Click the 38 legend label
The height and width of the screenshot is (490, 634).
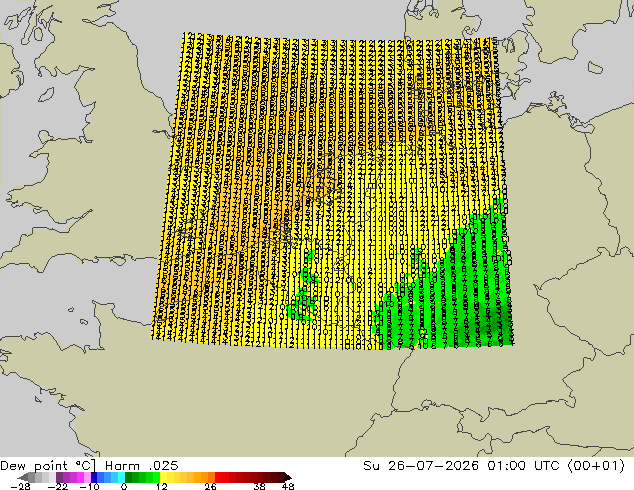point(260,486)
